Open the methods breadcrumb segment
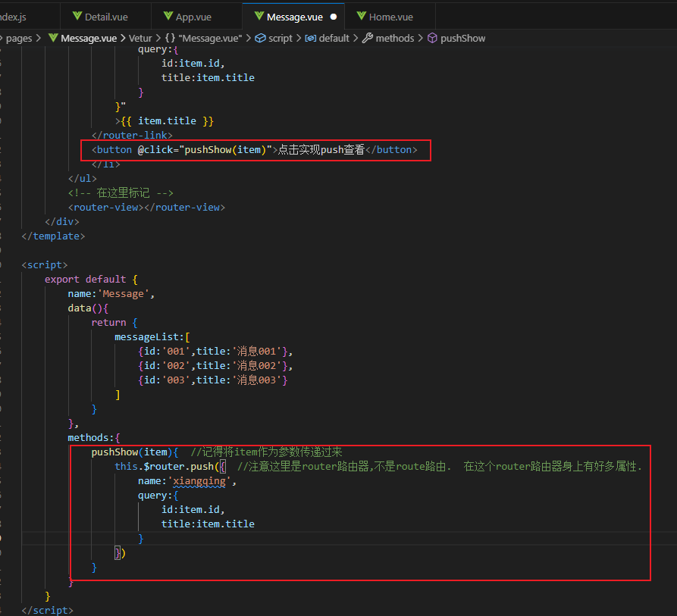Image resolution: width=677 pixels, height=616 pixels. click(395, 39)
